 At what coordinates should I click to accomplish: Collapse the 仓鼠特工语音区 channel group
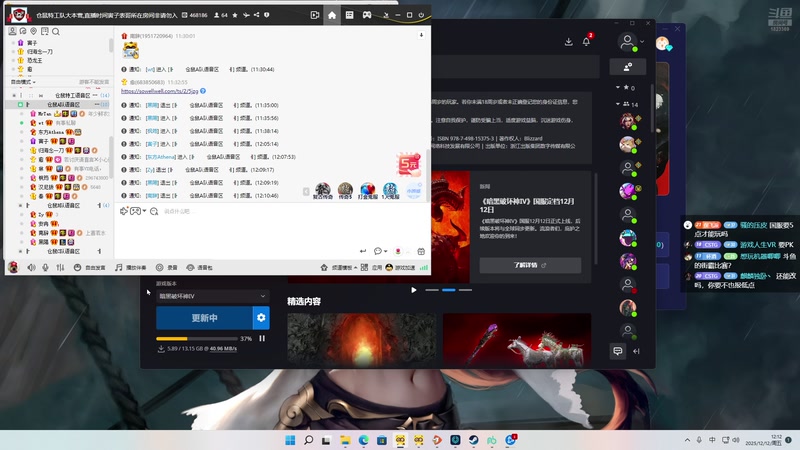click(14, 95)
